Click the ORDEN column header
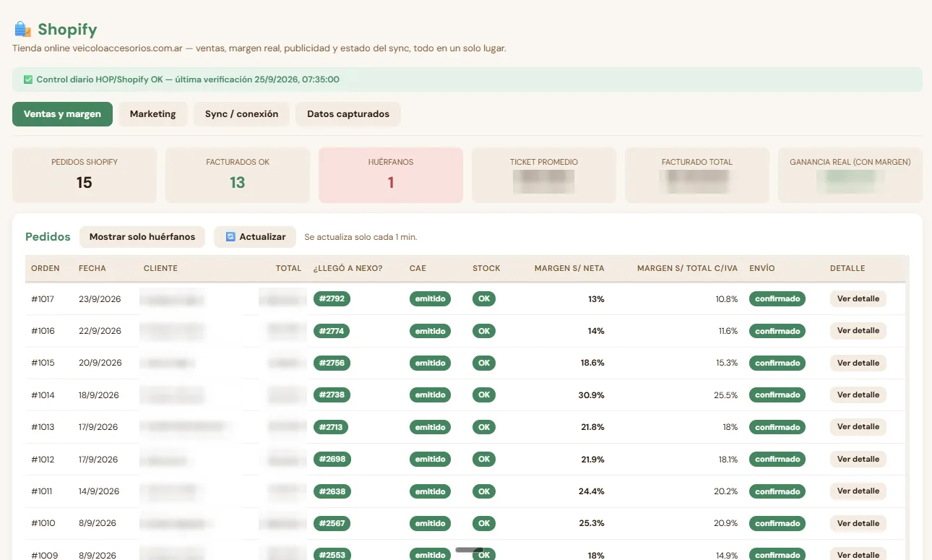 pos(46,268)
